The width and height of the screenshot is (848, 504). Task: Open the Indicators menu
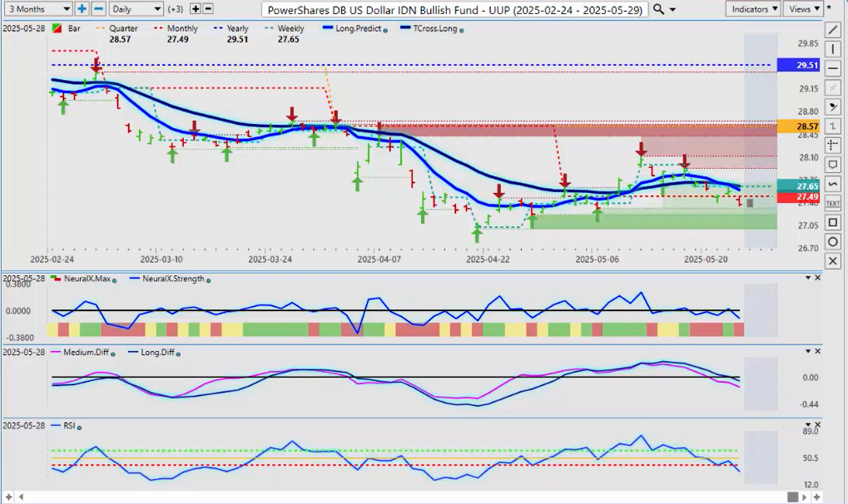click(x=752, y=9)
